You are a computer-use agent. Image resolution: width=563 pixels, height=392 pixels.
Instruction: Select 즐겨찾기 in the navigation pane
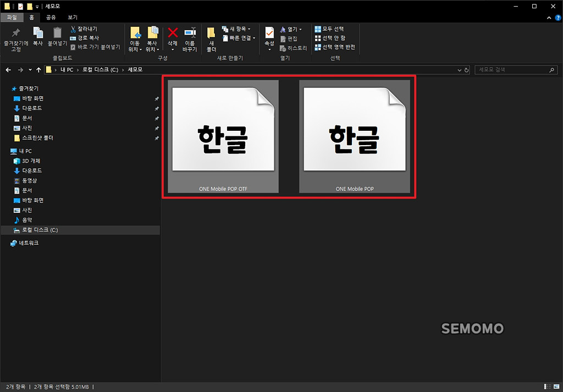click(x=25, y=89)
